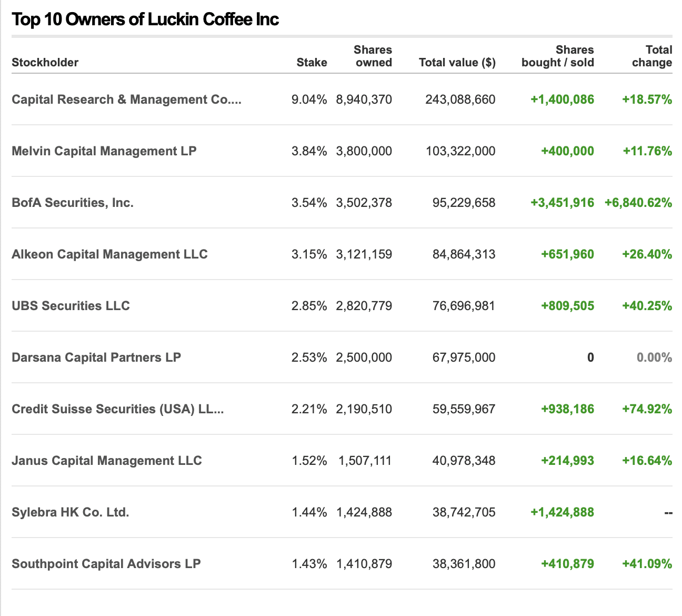Screen dimensions: 682x616
Task: Select total change +40.25%
Action: coord(647,306)
